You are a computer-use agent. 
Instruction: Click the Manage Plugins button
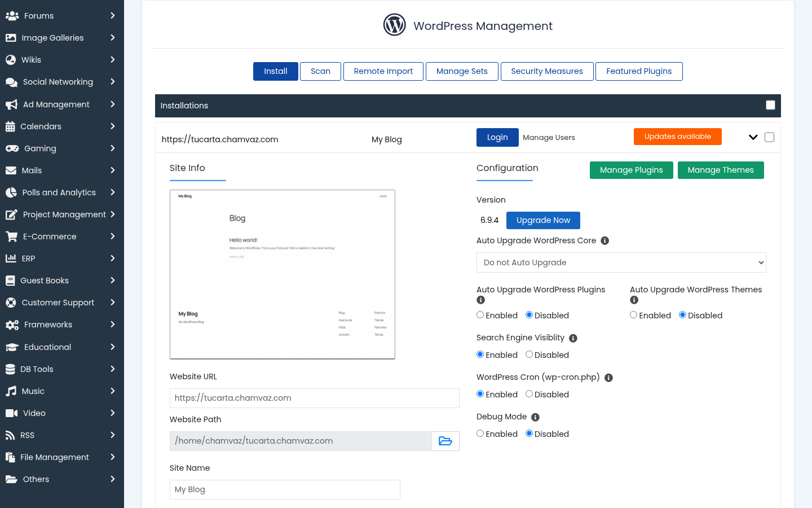(x=632, y=170)
